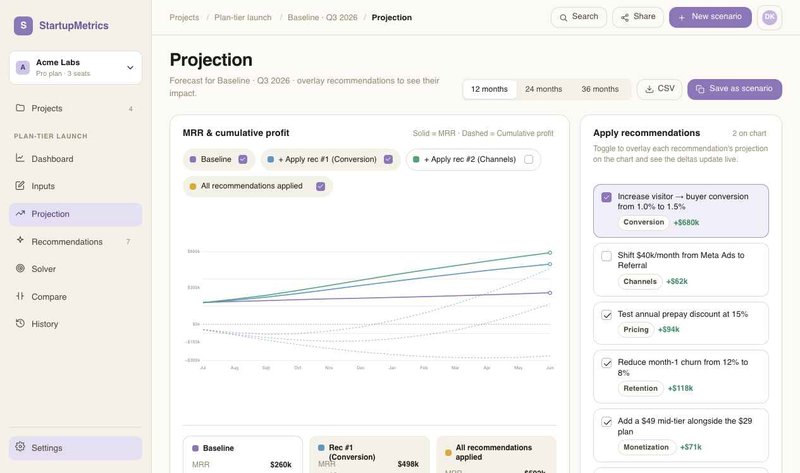Open the Recommendations sparkle icon

tap(20, 241)
